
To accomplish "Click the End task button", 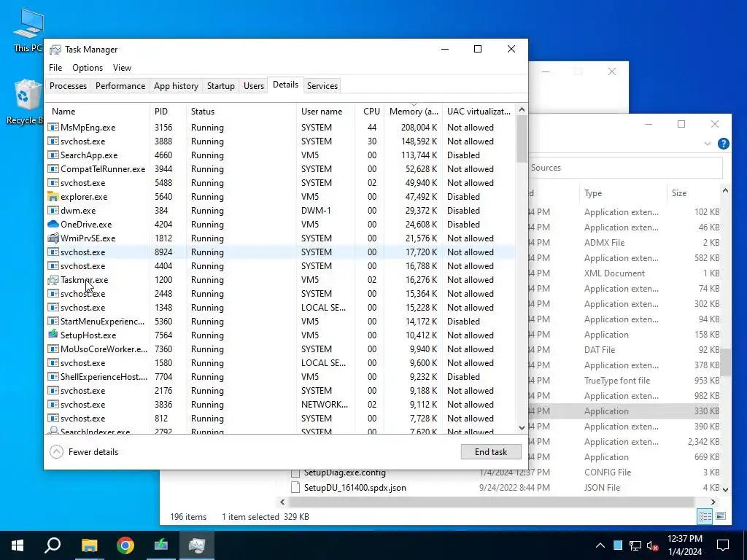I will (x=491, y=452).
